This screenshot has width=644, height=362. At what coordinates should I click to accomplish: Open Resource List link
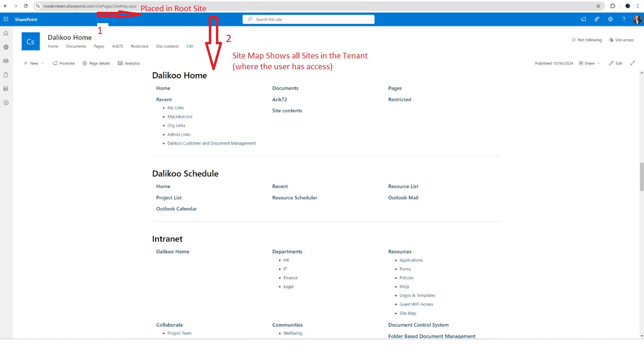tap(403, 186)
